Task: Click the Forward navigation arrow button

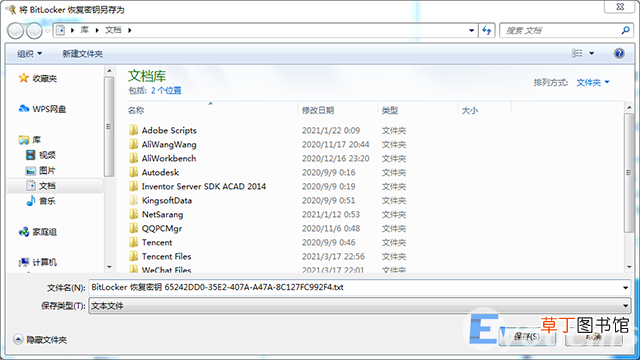Action: [x=34, y=31]
